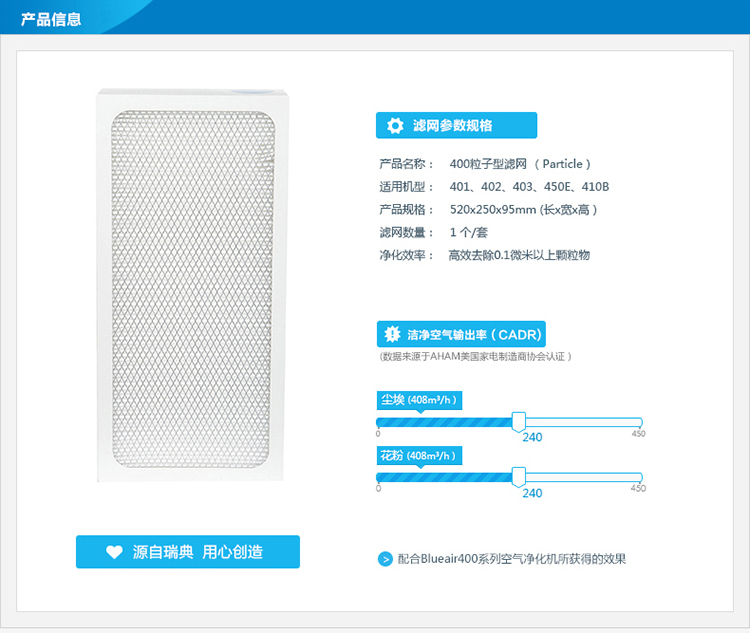Click the 花粉 (408m³/h) tooltip label
The image size is (750, 633).
419,455
